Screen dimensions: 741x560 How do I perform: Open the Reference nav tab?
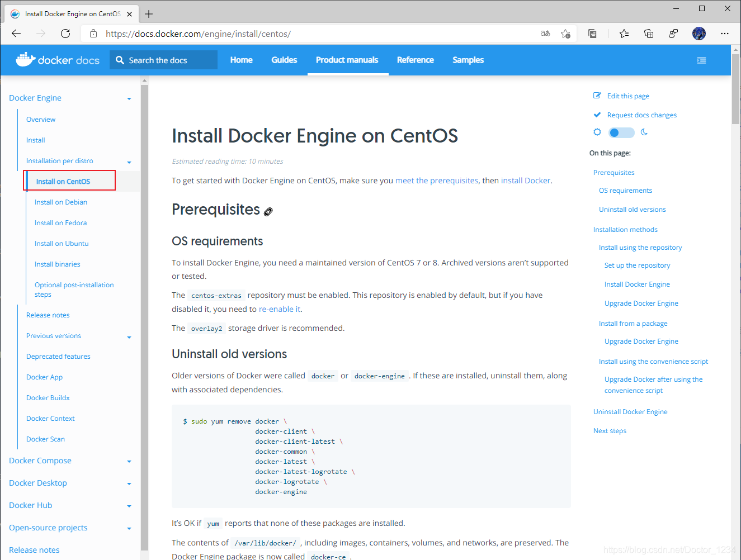pyautogui.click(x=415, y=60)
